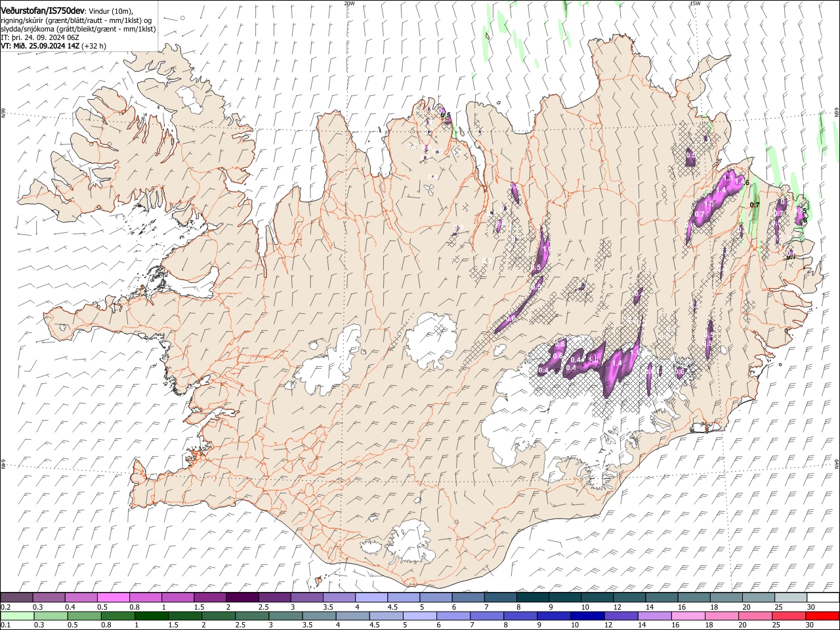The width and height of the screenshot is (840, 630).
Task: Click the dark mauve 0.2 swatch in purple legend row
Action: pos(16,598)
